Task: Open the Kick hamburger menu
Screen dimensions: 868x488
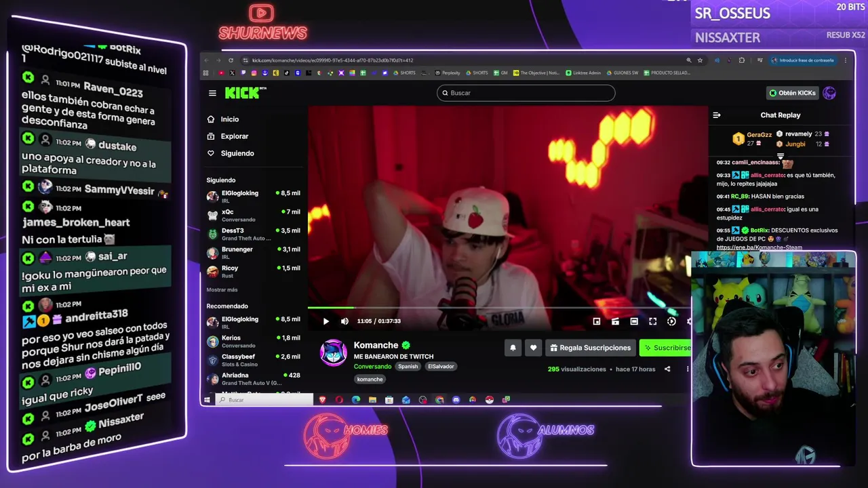Action: pyautogui.click(x=212, y=93)
